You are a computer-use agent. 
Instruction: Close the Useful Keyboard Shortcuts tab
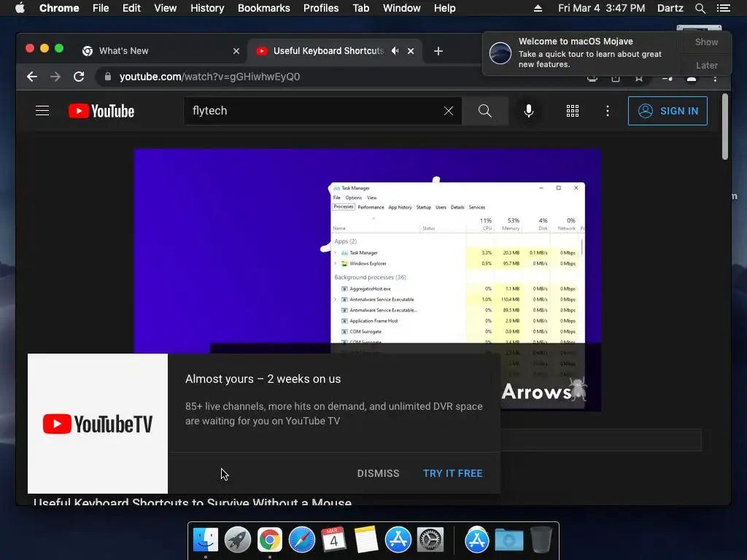click(x=411, y=51)
